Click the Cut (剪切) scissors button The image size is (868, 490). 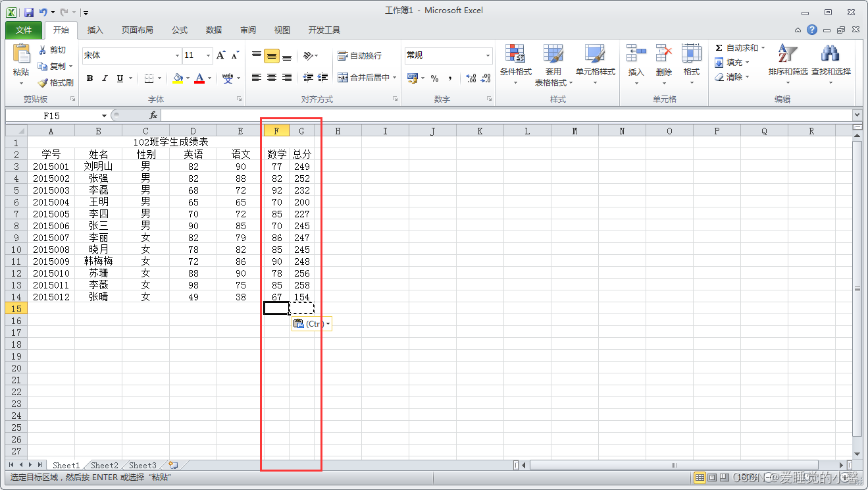point(52,50)
